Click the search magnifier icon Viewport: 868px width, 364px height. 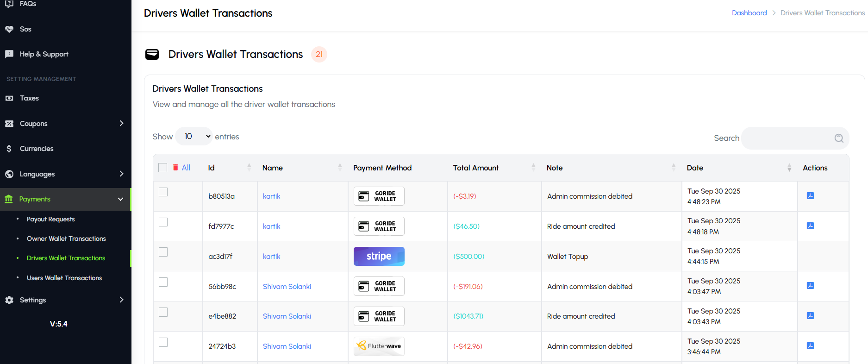click(838, 138)
